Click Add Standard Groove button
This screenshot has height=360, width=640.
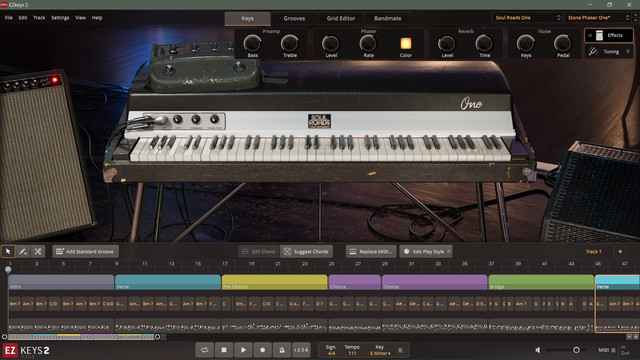[85, 251]
